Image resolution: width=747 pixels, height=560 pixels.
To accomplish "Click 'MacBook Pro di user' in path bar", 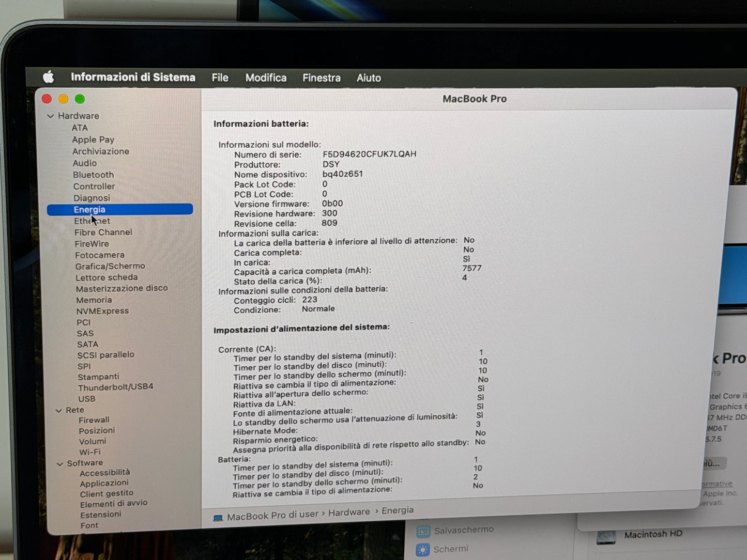I will click(272, 516).
